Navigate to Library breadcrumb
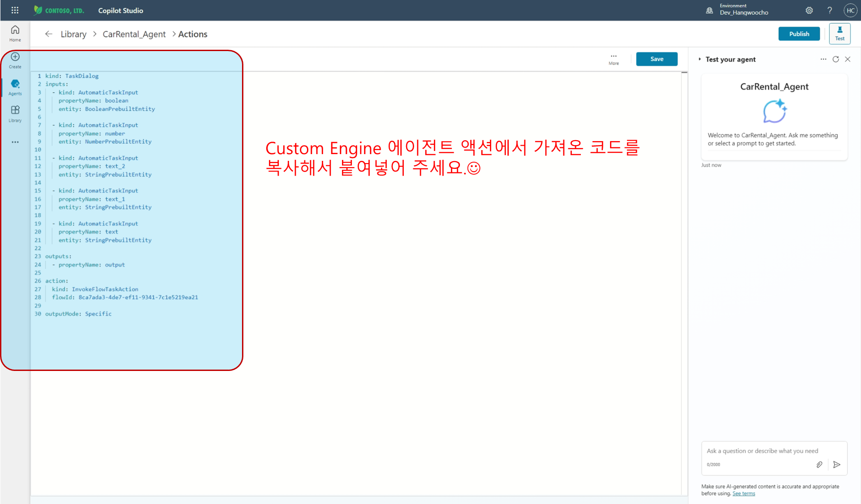This screenshot has height=504, width=861. [74, 34]
